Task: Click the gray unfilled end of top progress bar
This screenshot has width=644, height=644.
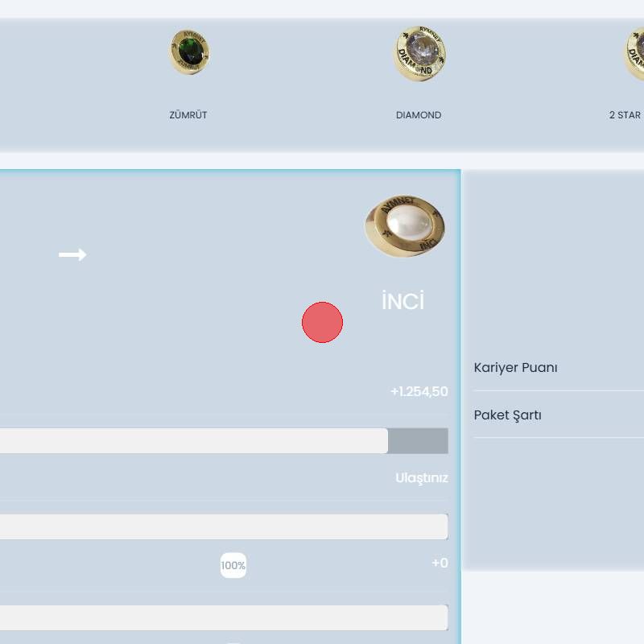Action: tap(418, 441)
